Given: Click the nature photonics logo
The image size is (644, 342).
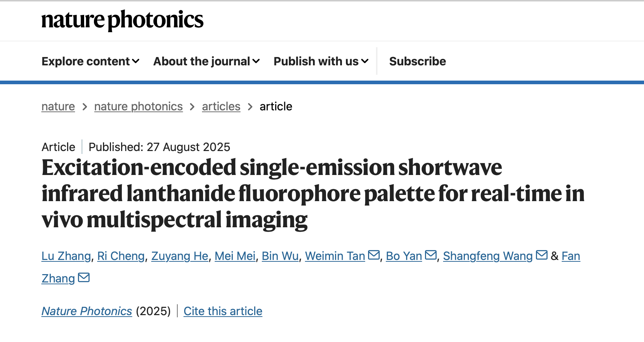Looking at the screenshot, I should 122,20.
